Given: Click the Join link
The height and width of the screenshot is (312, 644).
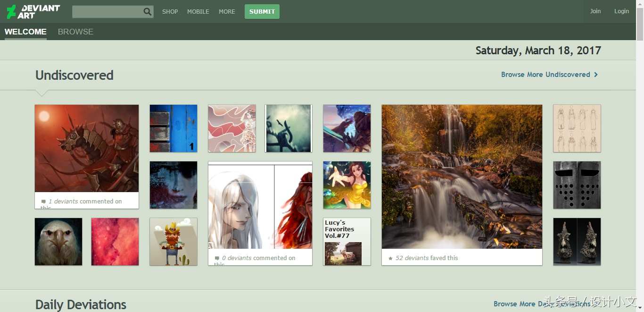Looking at the screenshot, I should 595,11.
